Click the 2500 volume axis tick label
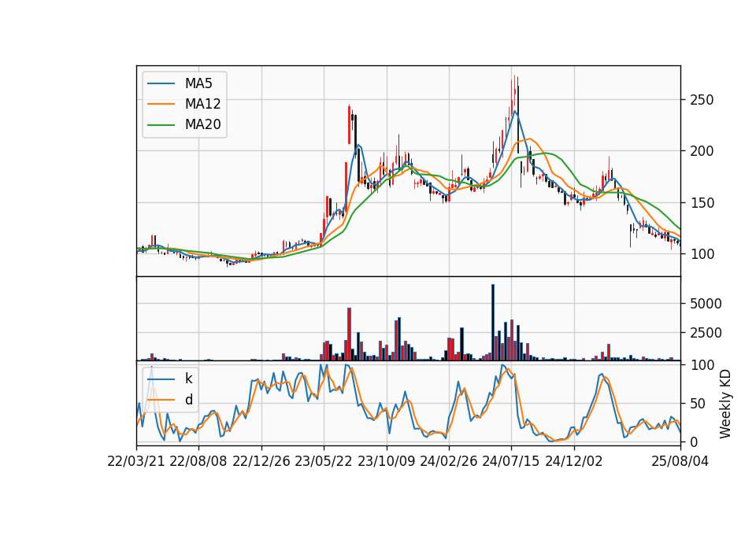 tap(706, 333)
